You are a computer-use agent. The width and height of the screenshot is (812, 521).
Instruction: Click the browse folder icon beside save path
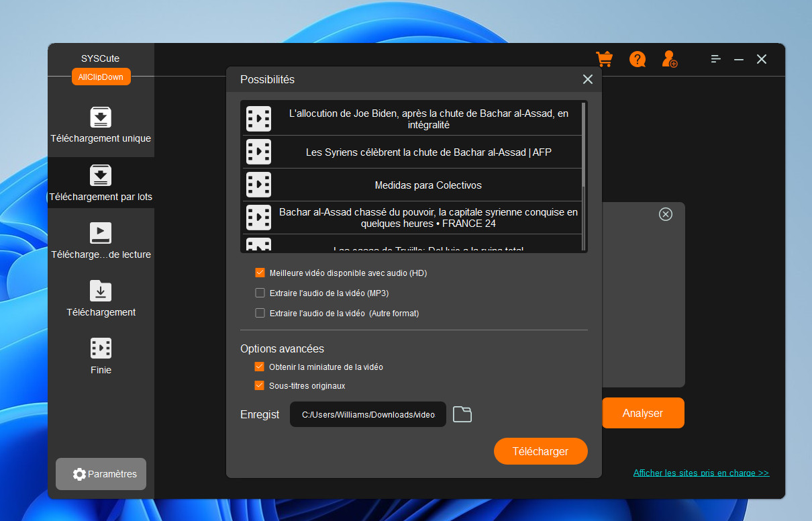click(x=462, y=414)
